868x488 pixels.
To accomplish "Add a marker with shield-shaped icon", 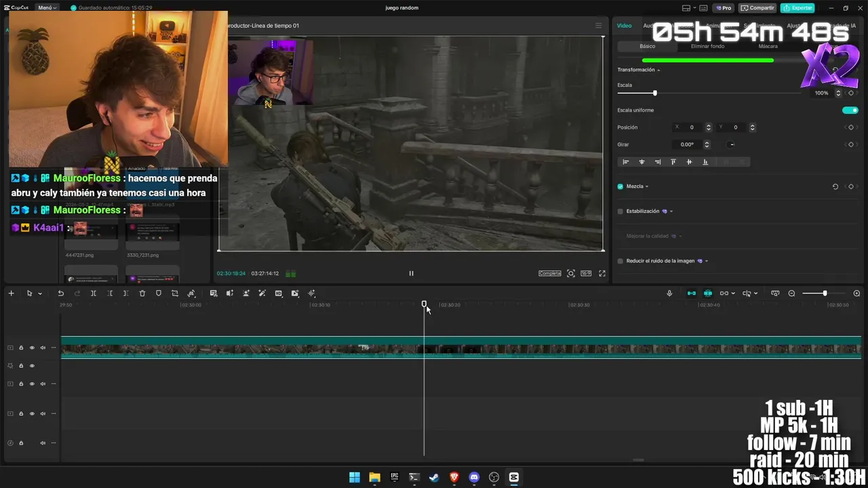I will 159,293.
